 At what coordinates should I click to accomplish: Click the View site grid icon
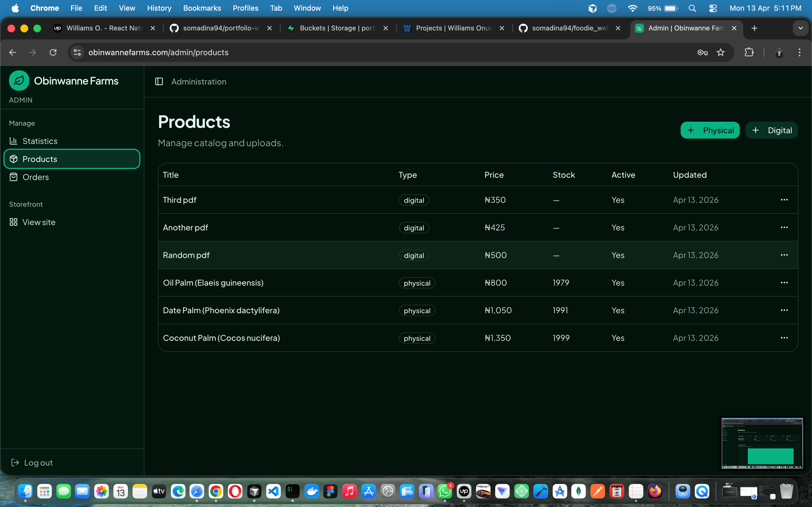tap(14, 222)
